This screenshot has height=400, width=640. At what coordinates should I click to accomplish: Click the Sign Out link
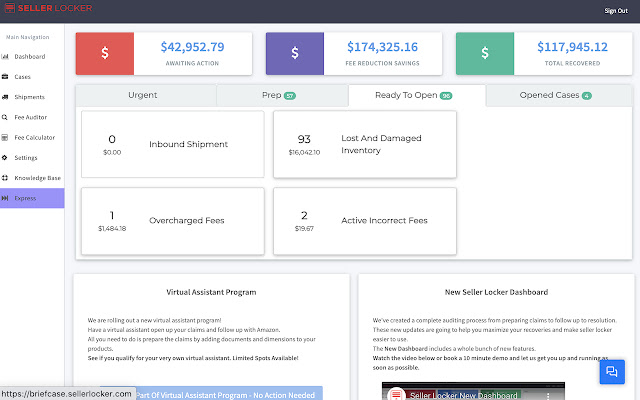pyautogui.click(x=616, y=11)
